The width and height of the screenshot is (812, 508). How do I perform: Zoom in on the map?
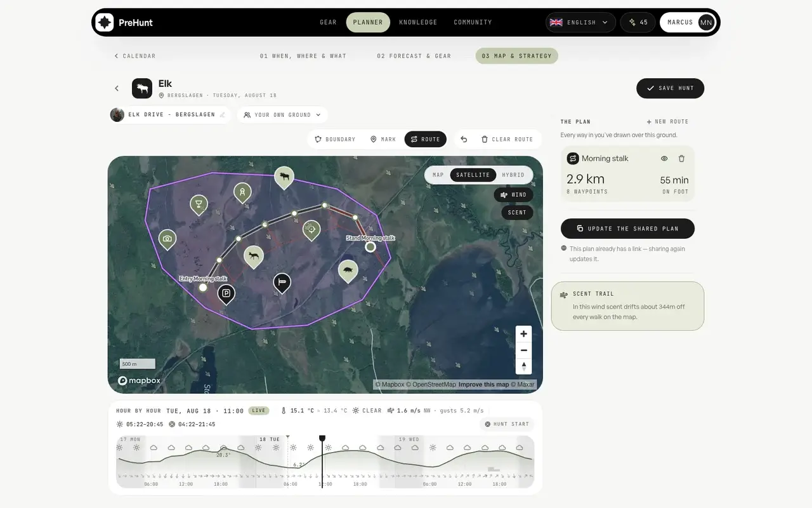(523, 334)
